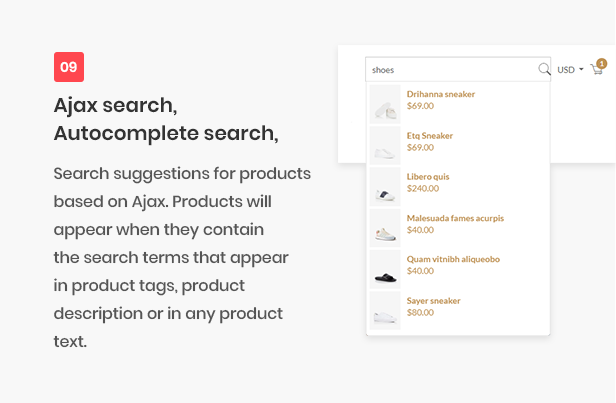Open Malesuada fames acurpis product link
Image resolution: width=616 pixels, height=403 pixels.
pos(455,218)
